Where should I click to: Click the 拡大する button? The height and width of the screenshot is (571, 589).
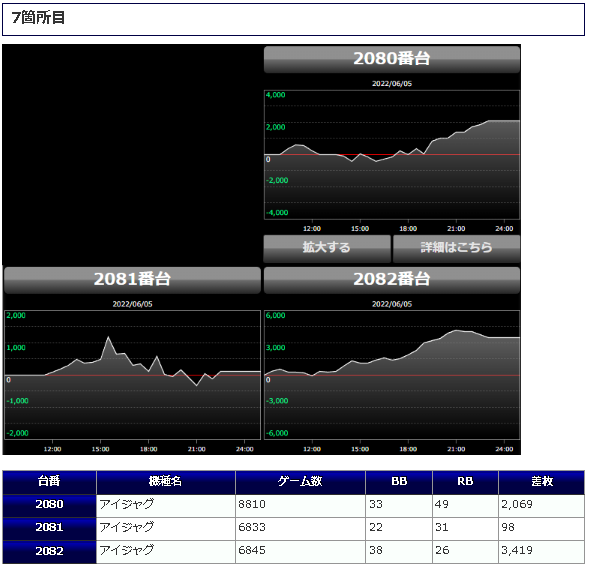pos(327,248)
